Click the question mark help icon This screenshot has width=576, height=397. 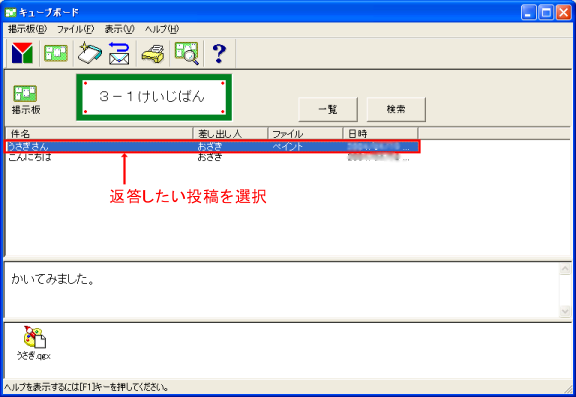(219, 53)
